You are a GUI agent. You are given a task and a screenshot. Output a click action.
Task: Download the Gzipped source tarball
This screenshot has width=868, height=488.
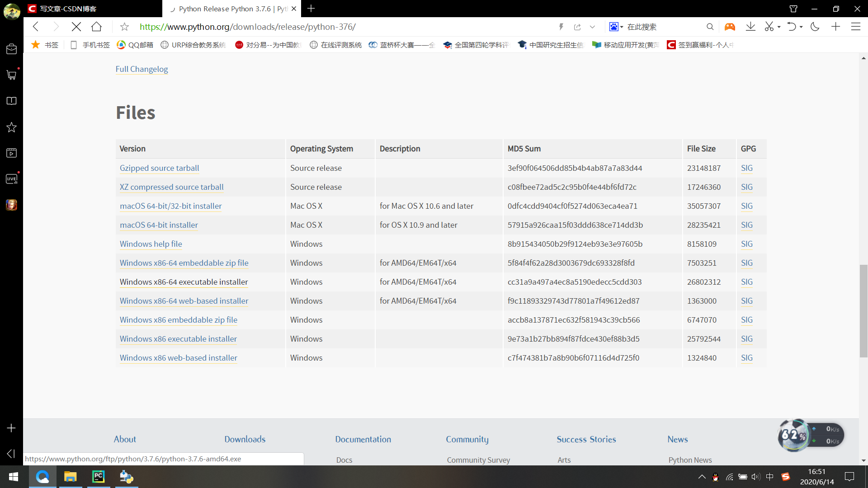coord(159,168)
